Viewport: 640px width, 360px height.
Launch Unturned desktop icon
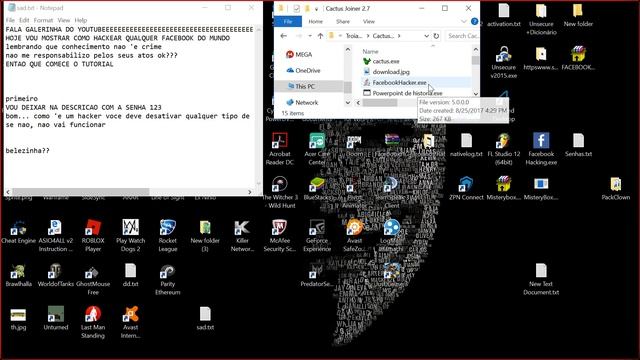[56, 319]
